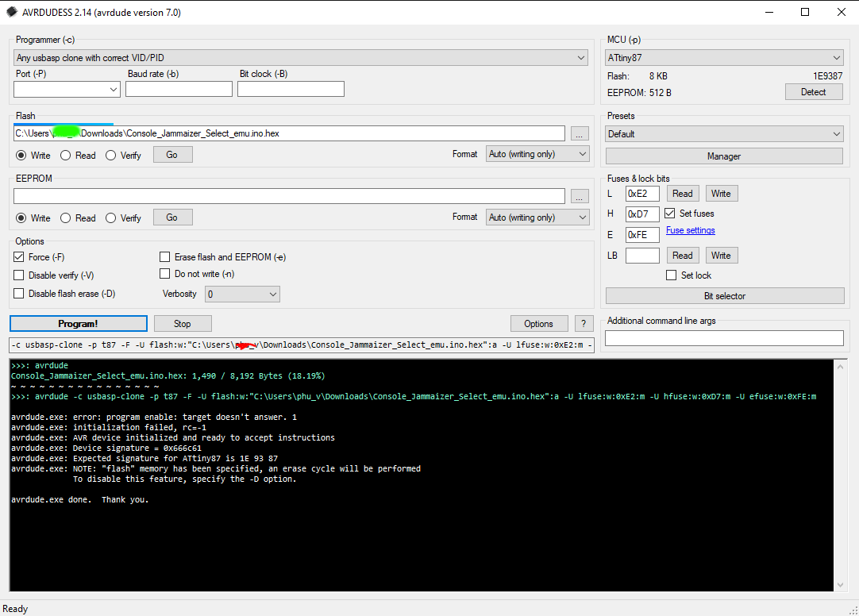The height and width of the screenshot is (616, 859).
Task: Browse for EEPROM file with ... button
Action: (580, 196)
